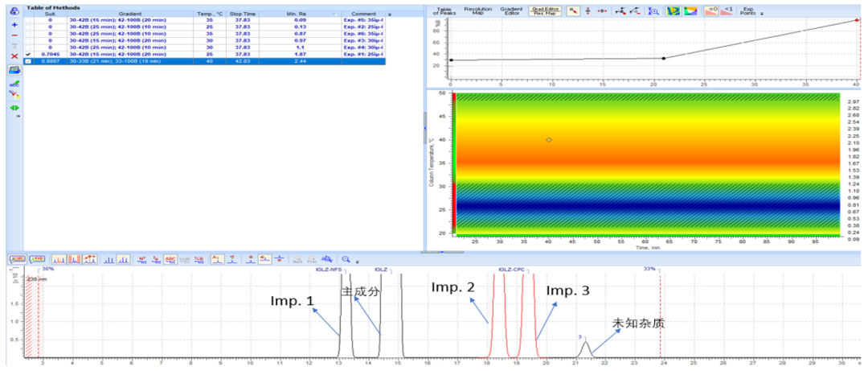This screenshot has height=371, width=868.
Task: Click the '<1' red triangle icon
Action: (728, 10)
